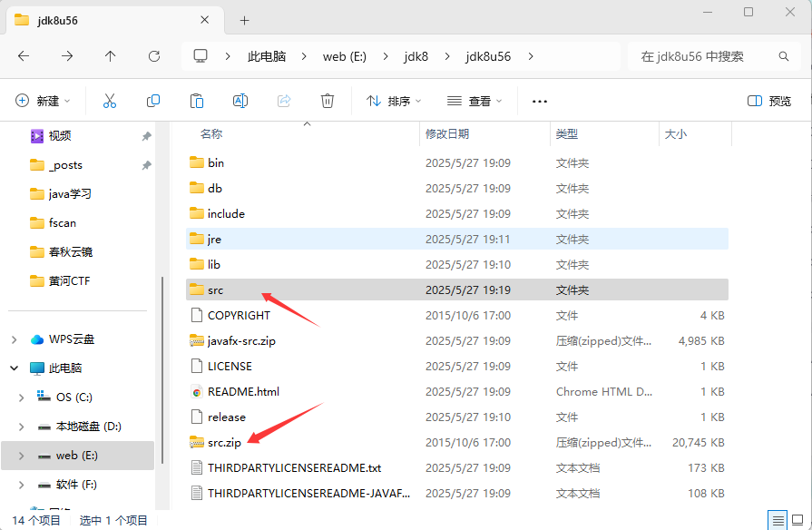Viewport: 812px width, 530px height.
Task: Cut the selected src folder
Action: [x=109, y=101]
